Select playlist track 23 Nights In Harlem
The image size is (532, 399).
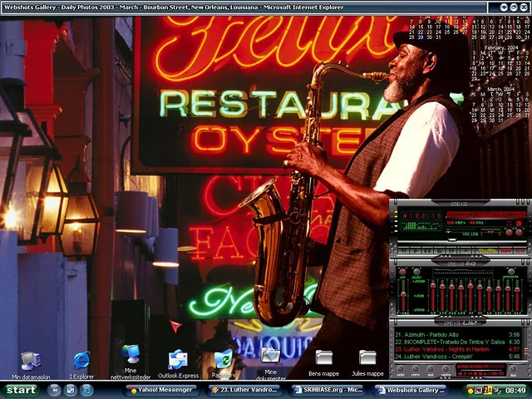(457, 349)
